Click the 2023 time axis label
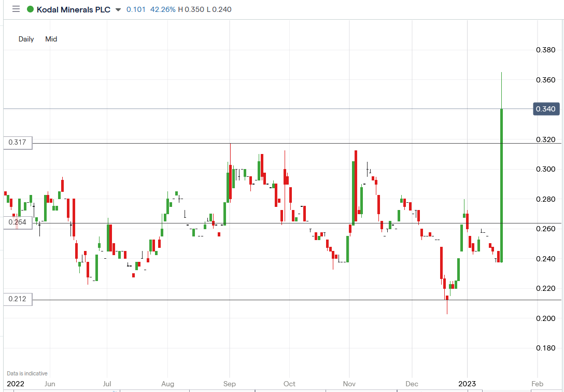Screen dimensions: 564x392 point(467,384)
